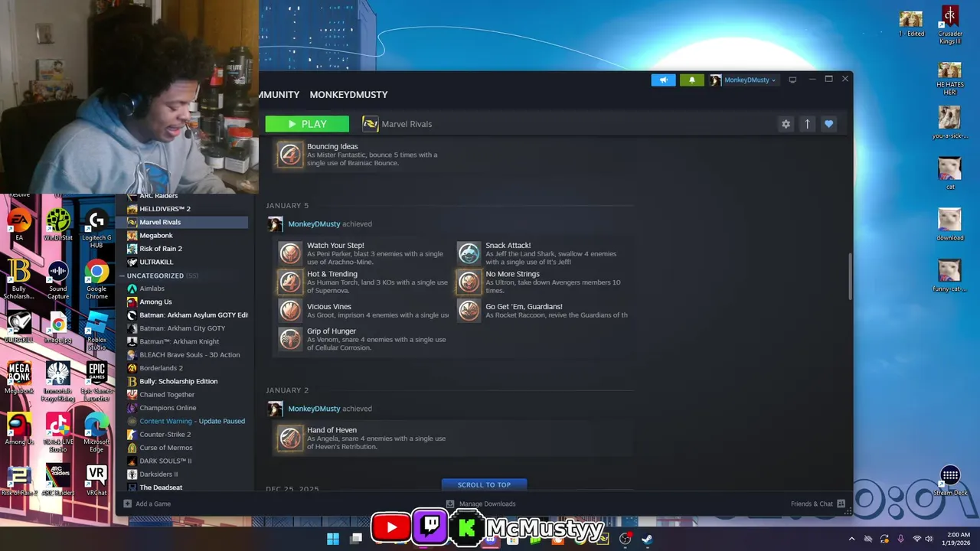Open the Windows Start menu

coord(333,539)
